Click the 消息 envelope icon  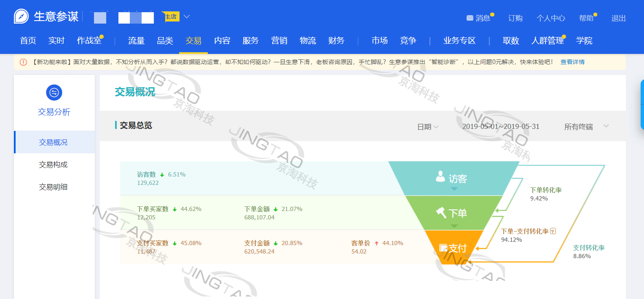tap(470, 18)
